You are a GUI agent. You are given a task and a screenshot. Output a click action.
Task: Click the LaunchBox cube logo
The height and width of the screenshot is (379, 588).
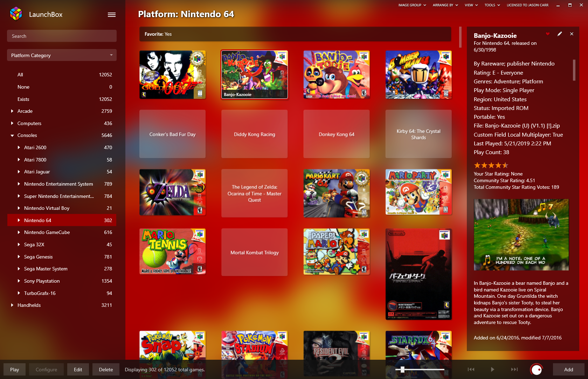click(16, 14)
